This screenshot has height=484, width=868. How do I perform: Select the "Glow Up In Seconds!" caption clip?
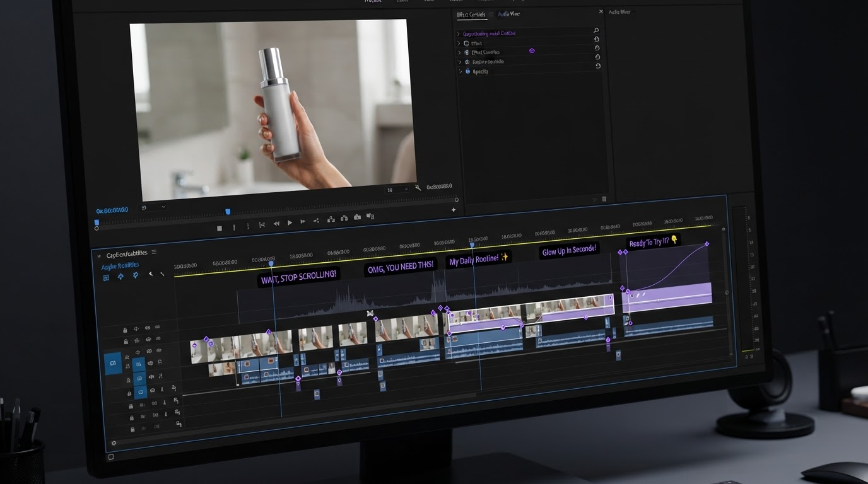(x=569, y=250)
